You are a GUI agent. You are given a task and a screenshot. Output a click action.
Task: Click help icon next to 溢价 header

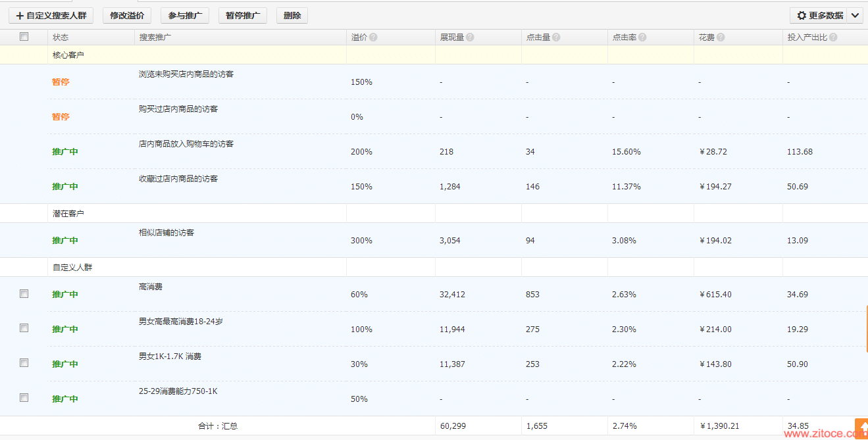tap(373, 37)
